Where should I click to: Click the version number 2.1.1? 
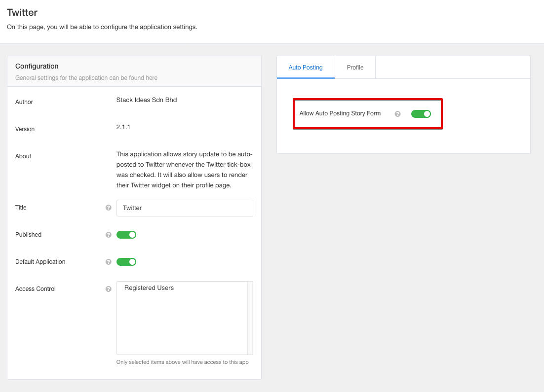point(123,127)
